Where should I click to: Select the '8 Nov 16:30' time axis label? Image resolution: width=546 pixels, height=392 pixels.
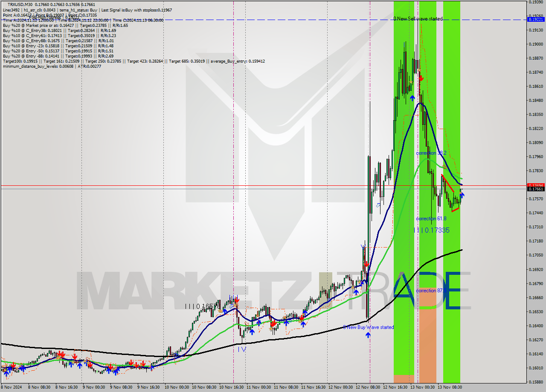coord(67,387)
